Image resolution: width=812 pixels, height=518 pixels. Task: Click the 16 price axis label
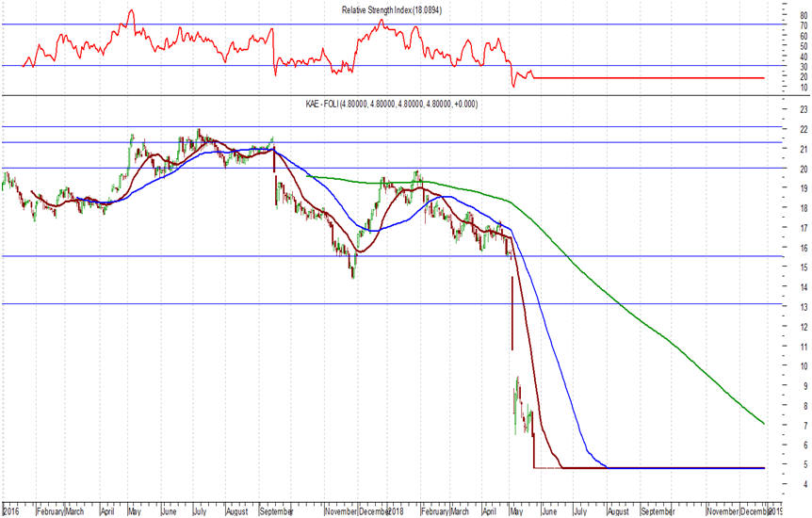coord(804,248)
